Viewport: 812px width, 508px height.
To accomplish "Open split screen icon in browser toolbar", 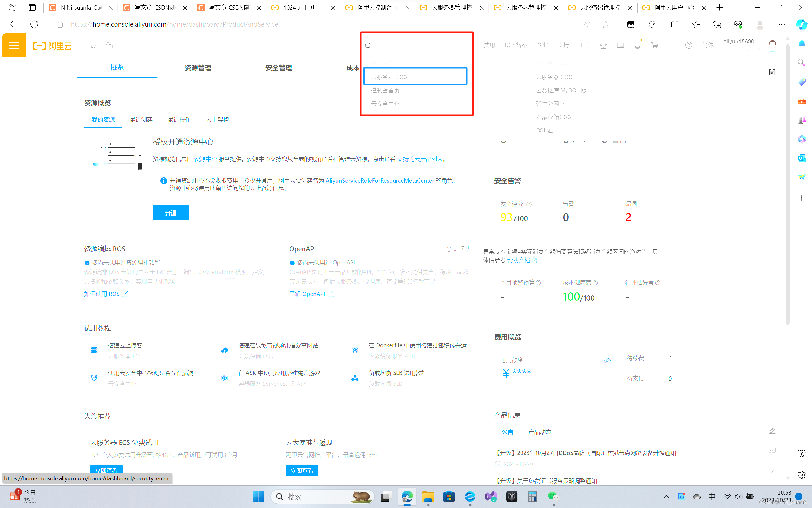I will [675, 24].
